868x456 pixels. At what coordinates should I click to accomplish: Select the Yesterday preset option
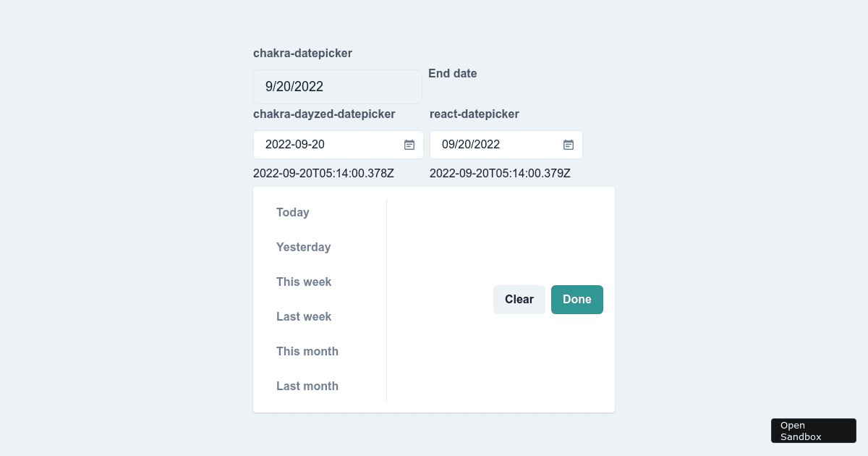click(x=304, y=247)
